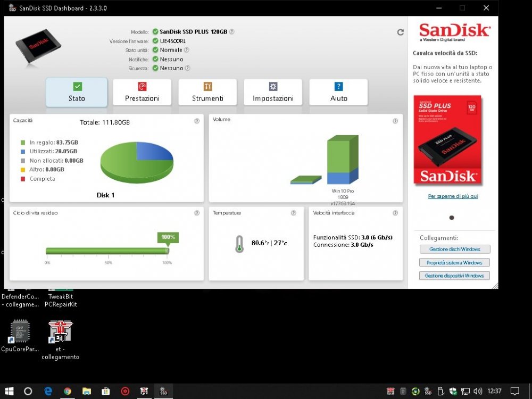The image size is (532, 399).
Task: Click the taskbar clock showing 12:37
Action: coord(494,391)
